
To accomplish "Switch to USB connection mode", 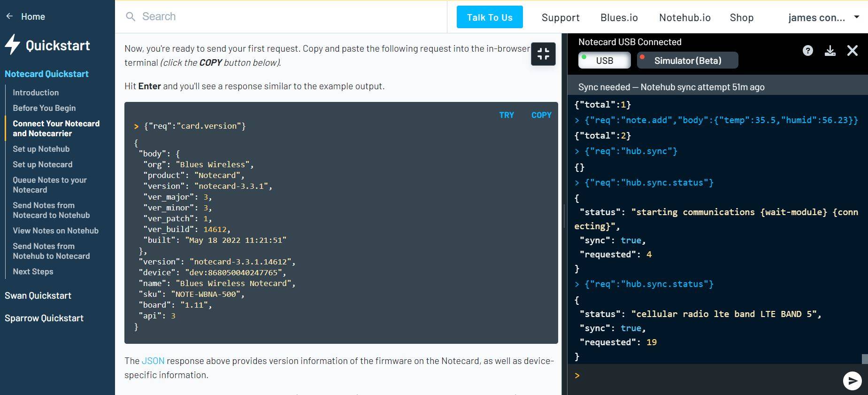I will [604, 61].
